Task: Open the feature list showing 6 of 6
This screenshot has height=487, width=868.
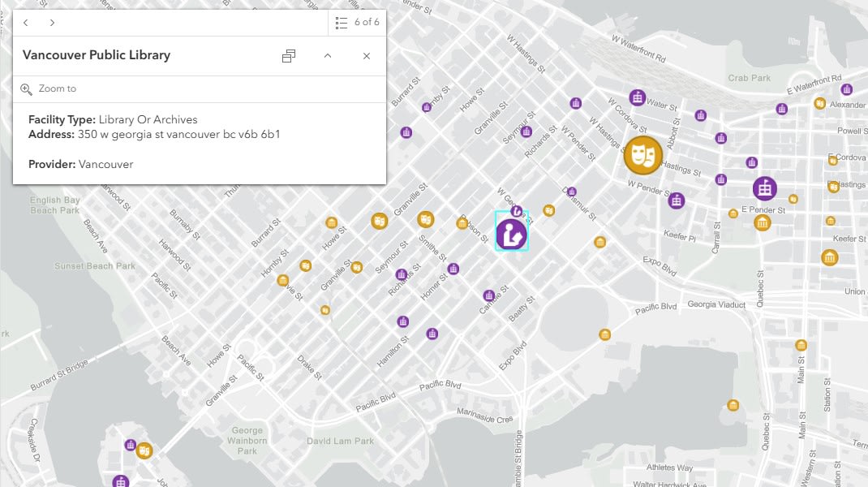Action: [357, 23]
